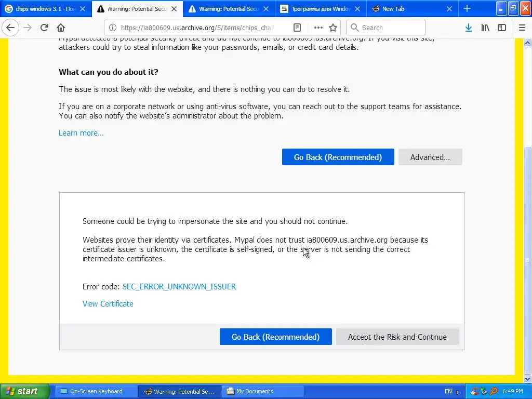Close the active Warning tab
Image resolution: width=532 pixels, height=399 pixels.
tap(174, 9)
